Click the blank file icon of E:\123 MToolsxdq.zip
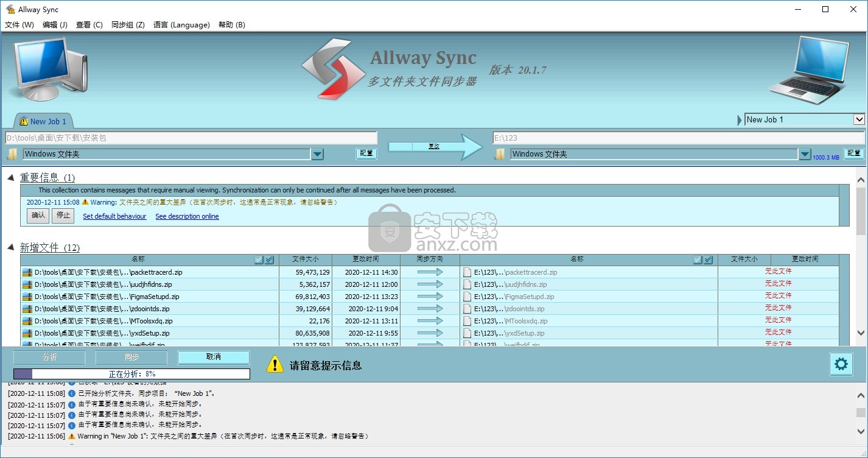 (x=467, y=321)
